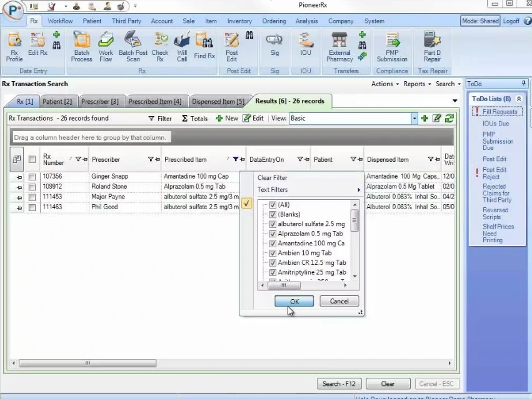This screenshot has width=532, height=399.
Task: Open the View combo box dropdown
Action: [414, 118]
